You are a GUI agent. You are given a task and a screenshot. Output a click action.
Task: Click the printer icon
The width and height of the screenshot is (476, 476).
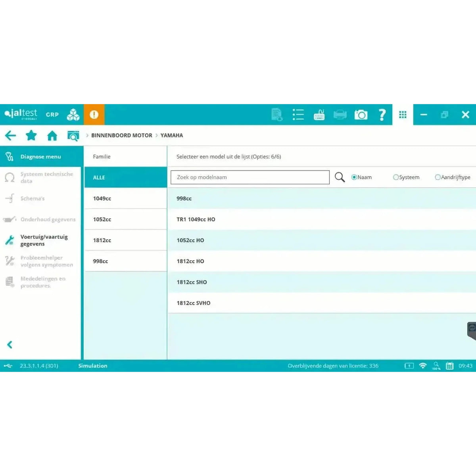[340, 115]
